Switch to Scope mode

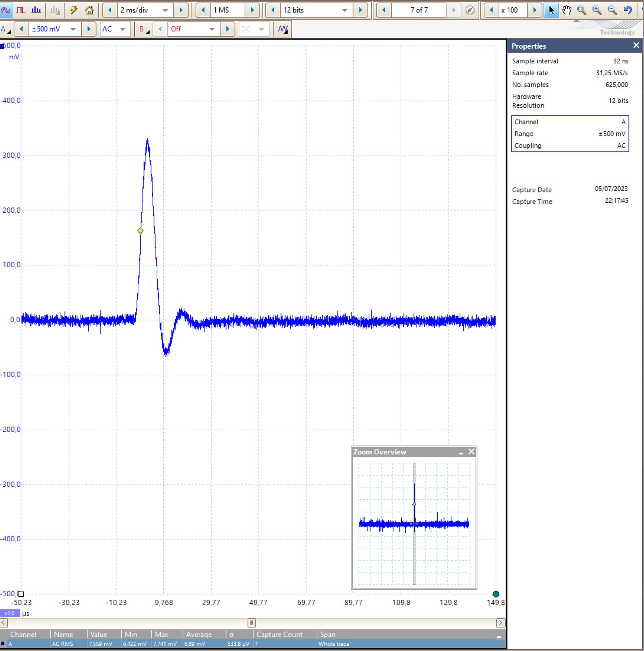click(6, 10)
